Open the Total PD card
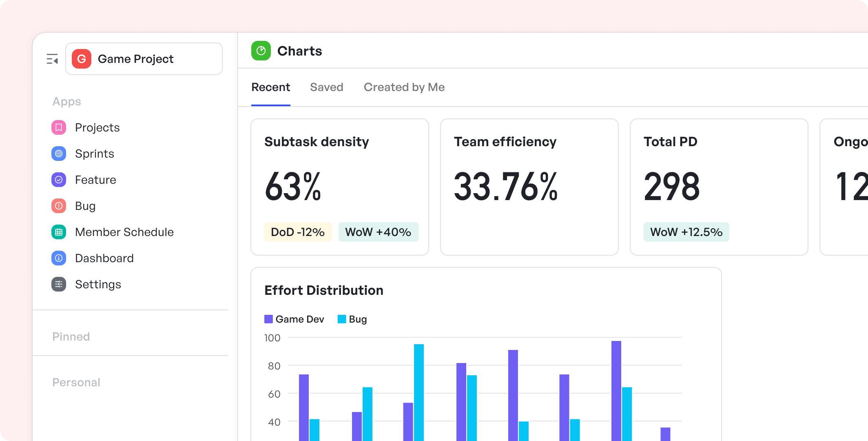The image size is (868, 441). pos(719,187)
